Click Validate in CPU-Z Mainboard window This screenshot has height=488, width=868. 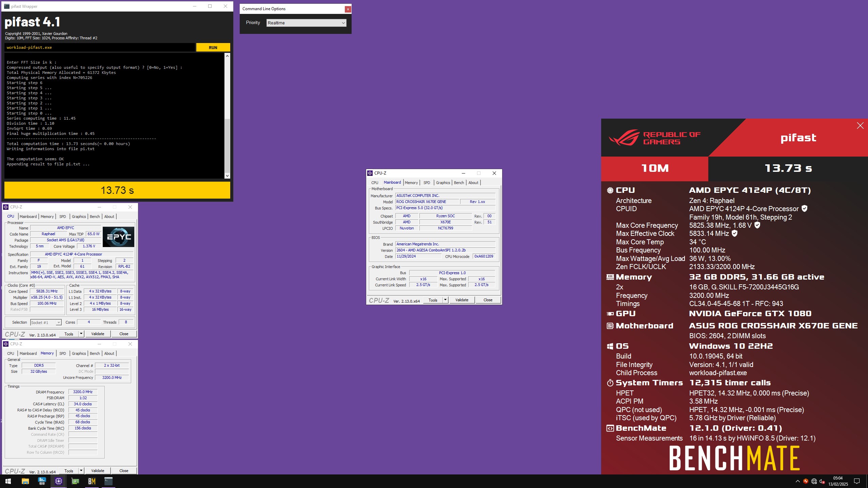click(462, 300)
